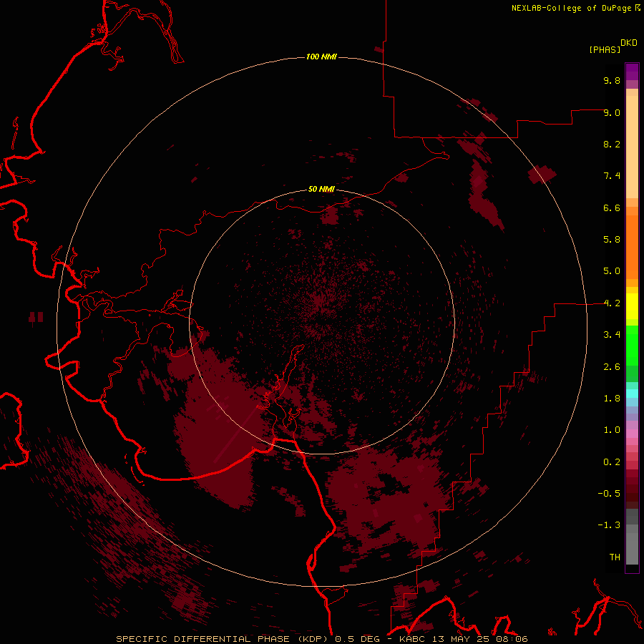Click the 1.0 legend value

[612, 430]
